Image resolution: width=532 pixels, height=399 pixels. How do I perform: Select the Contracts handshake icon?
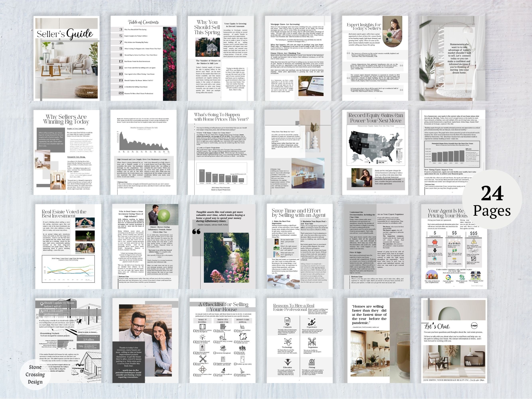288,322
